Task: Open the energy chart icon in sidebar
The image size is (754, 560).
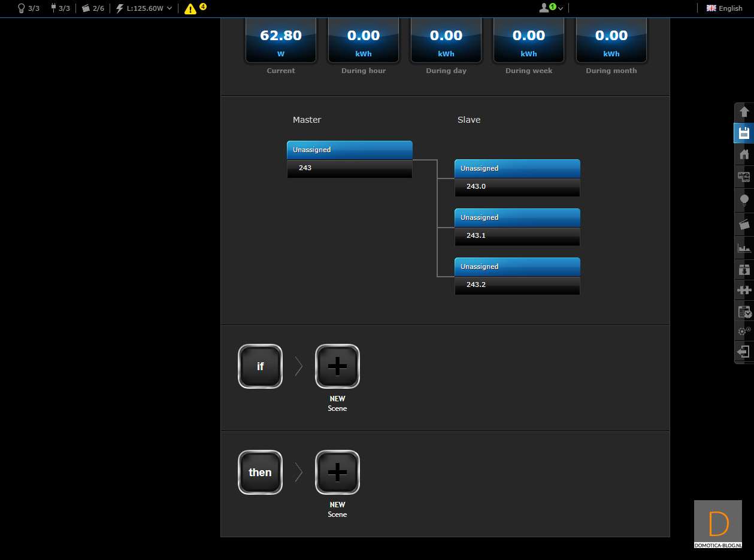Action: 744,247
